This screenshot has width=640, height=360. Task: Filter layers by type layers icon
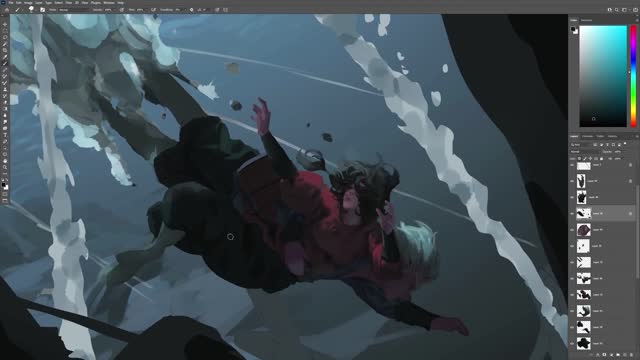tap(607, 144)
